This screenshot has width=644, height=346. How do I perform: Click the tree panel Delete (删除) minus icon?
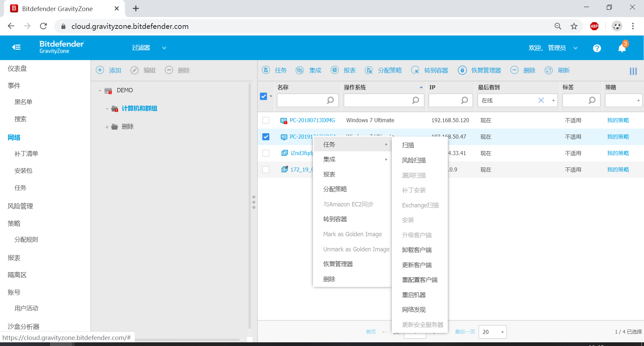click(x=169, y=70)
